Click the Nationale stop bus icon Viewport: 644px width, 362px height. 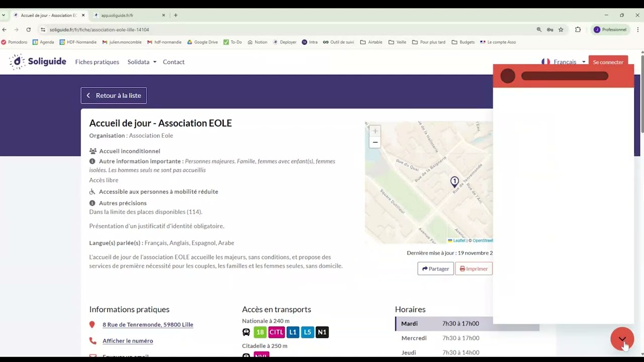(x=246, y=332)
